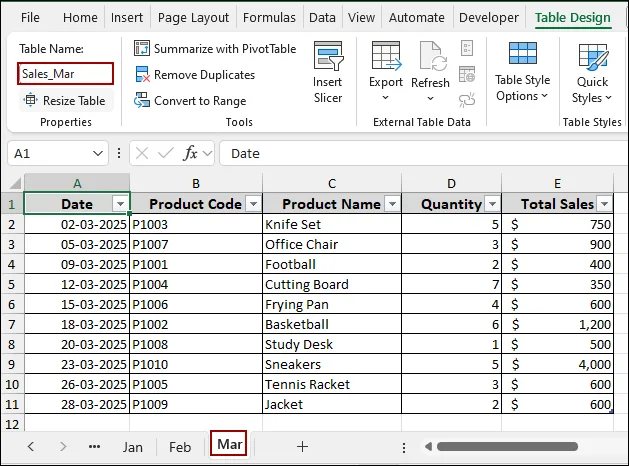
Task: Go to next sheet tab arrow
Action: point(63,446)
